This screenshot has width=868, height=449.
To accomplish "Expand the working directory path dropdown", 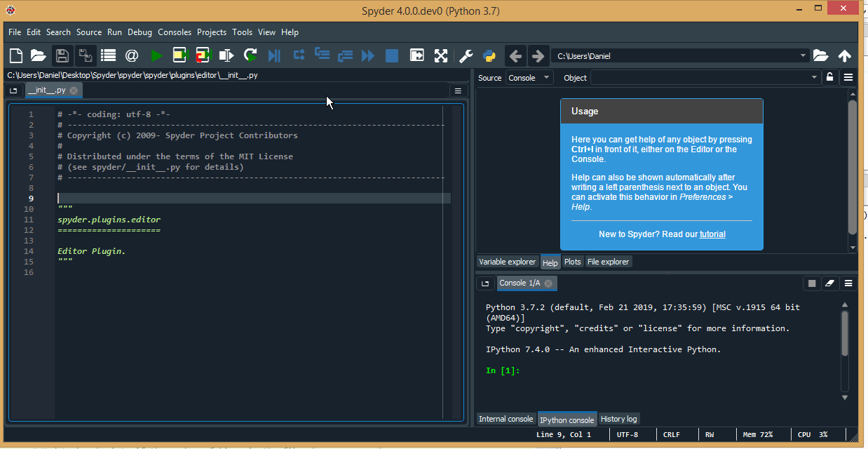I will (803, 56).
